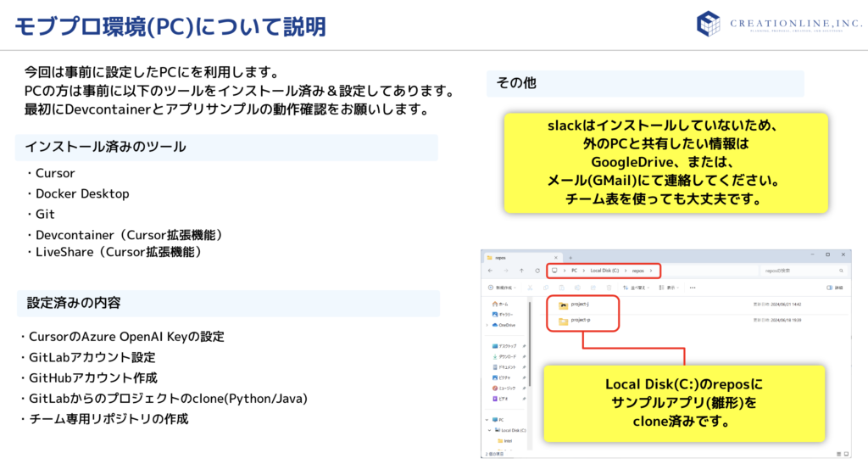Open the 表示 view dropdown
868x464 pixels.
click(x=670, y=288)
